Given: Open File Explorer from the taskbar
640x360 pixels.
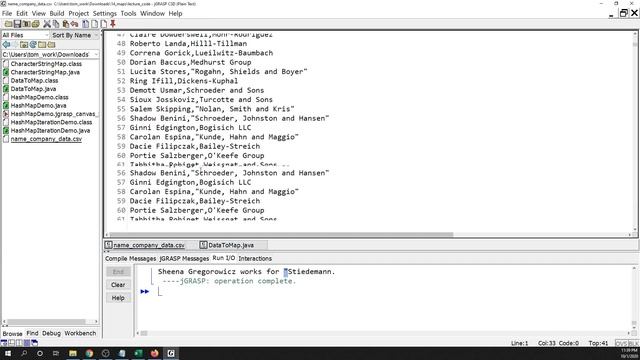Looking at the screenshot, I should pyautogui.click(x=73, y=353).
